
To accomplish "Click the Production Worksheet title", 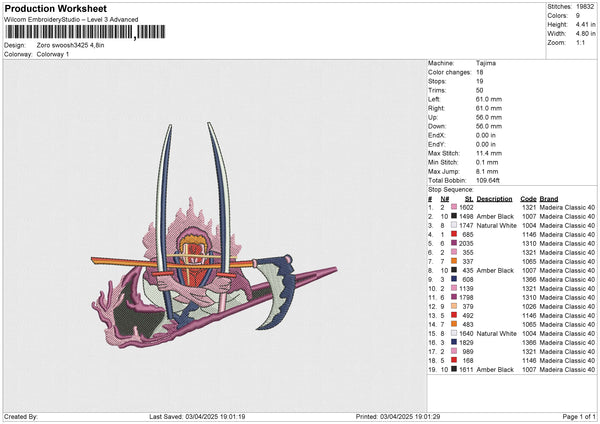I will [55, 8].
